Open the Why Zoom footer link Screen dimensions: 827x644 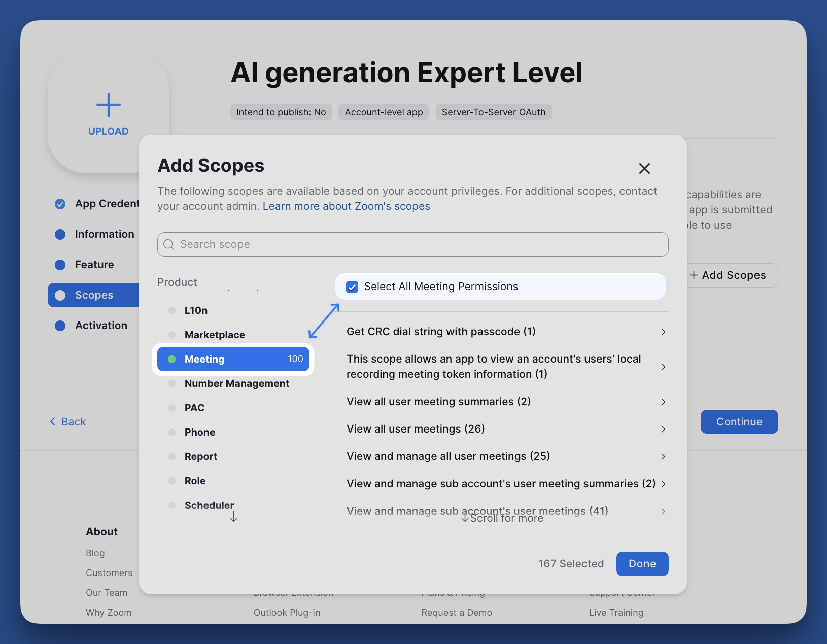109,613
